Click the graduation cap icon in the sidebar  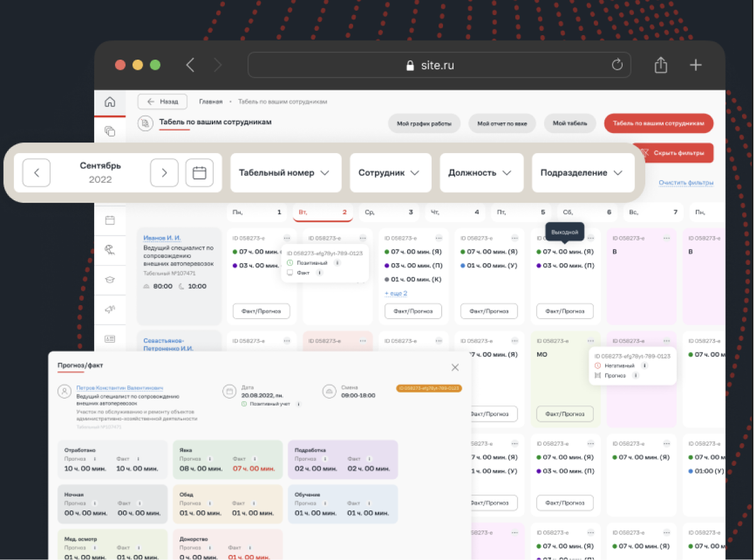coord(110,280)
